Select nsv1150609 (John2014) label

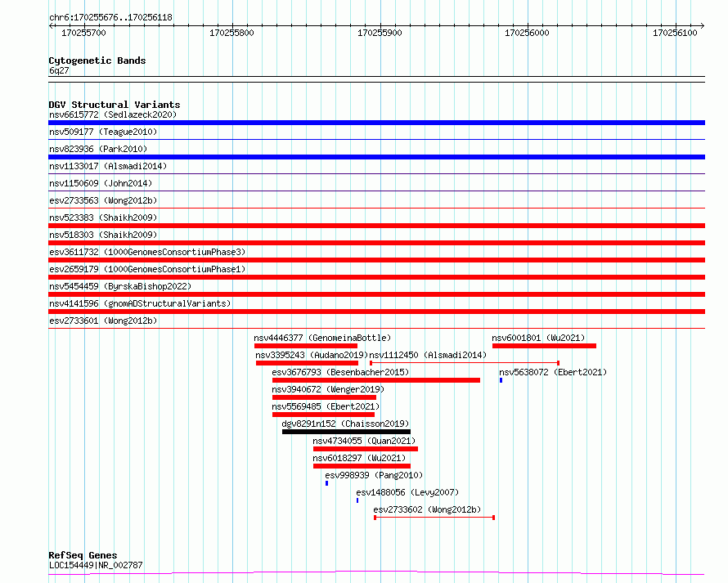(x=101, y=183)
